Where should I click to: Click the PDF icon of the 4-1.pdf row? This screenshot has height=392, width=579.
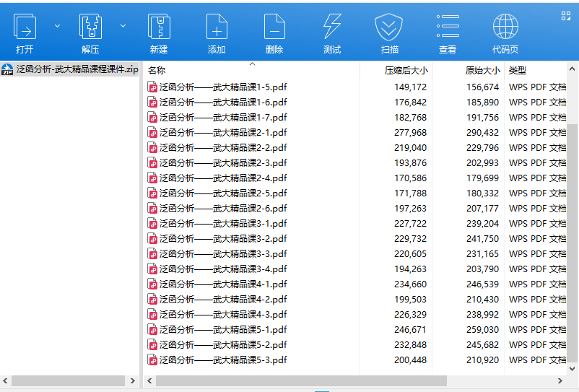[152, 284]
